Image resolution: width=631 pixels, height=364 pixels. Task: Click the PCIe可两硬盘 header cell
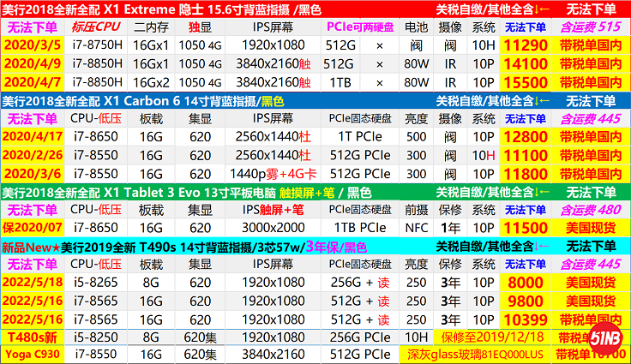point(360,27)
